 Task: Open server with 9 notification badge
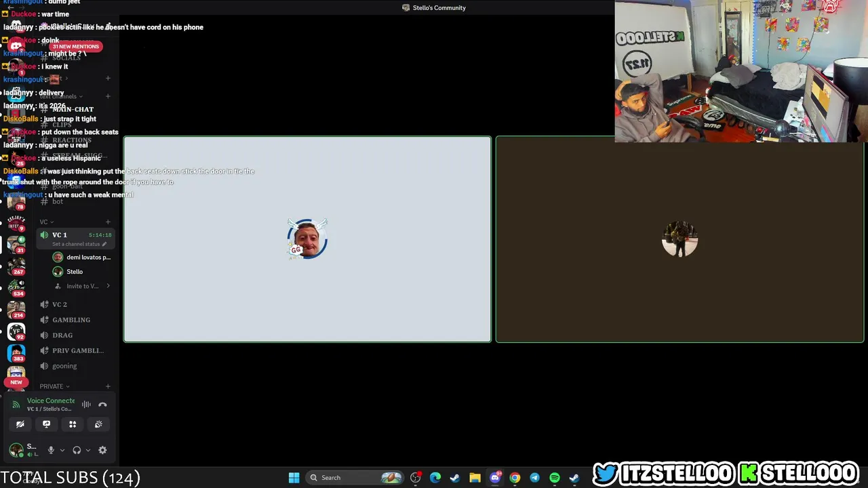point(16,223)
